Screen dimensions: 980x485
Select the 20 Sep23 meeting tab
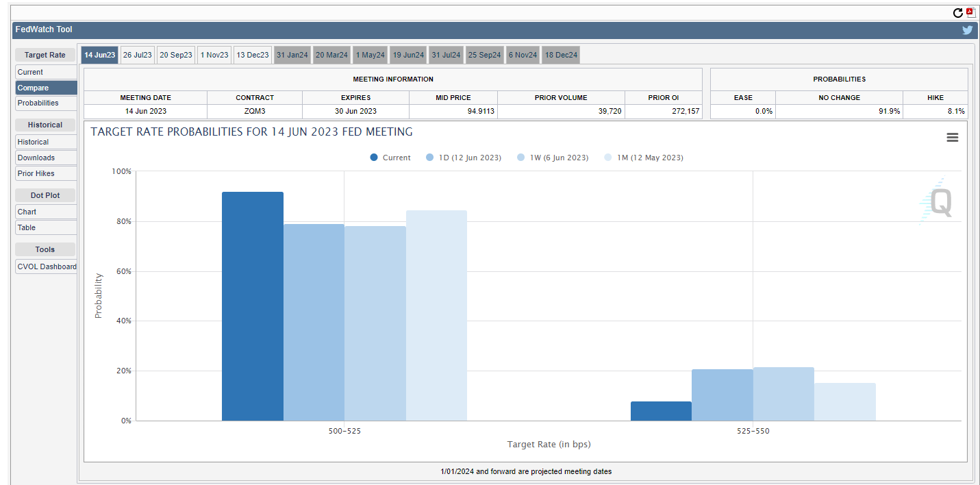[x=176, y=55]
